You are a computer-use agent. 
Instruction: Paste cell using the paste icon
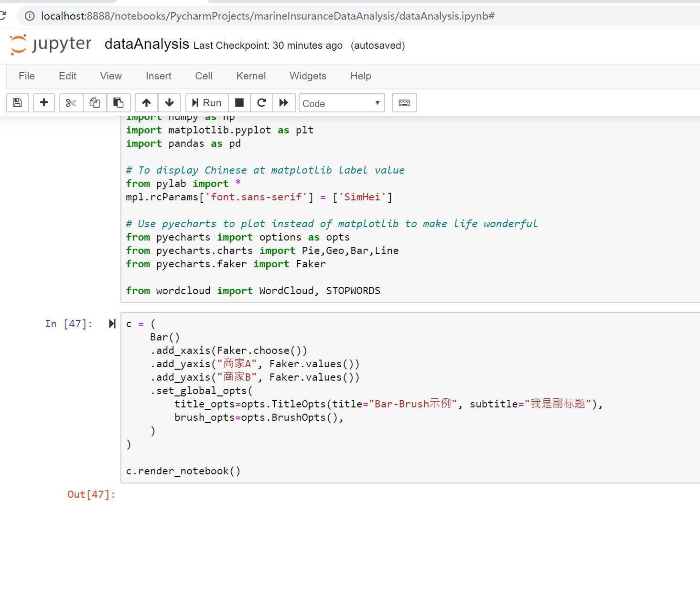click(x=118, y=103)
